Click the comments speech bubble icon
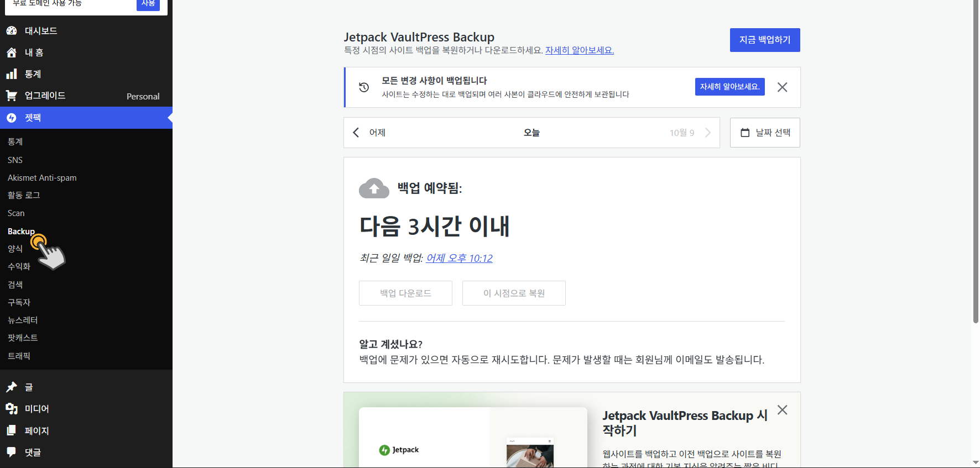Viewport: 980px width, 468px height. tap(12, 452)
